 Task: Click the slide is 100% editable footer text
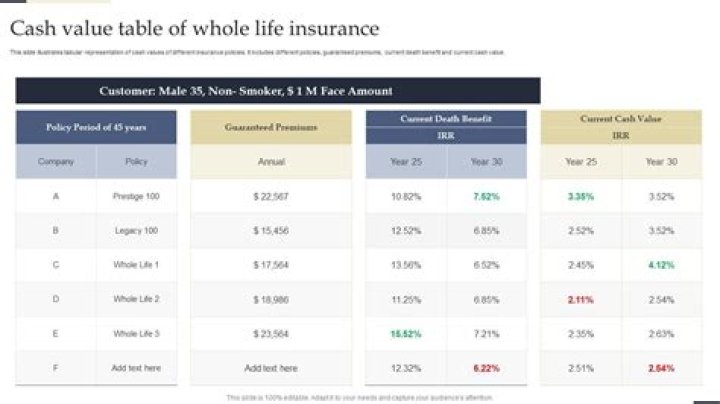360,397
